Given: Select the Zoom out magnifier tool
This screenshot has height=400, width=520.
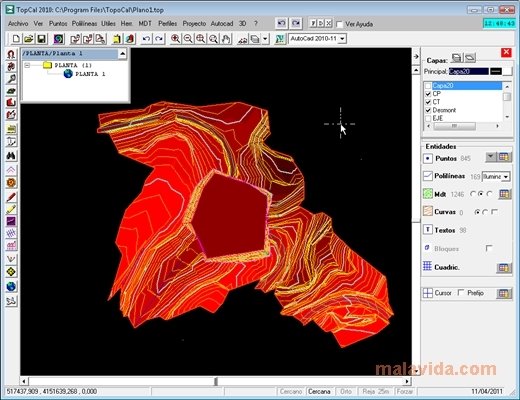Looking at the screenshot, I should [x=188, y=39].
